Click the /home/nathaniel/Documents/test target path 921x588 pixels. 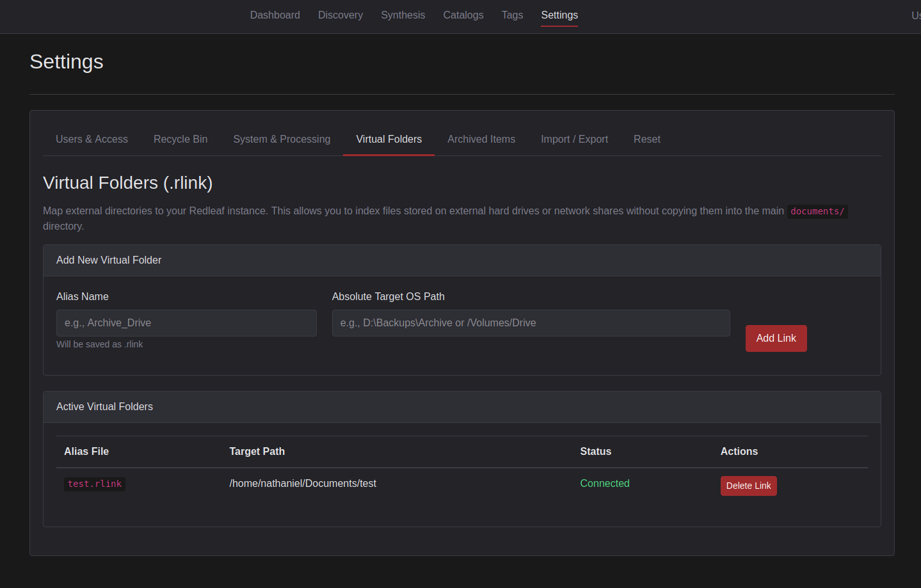pyautogui.click(x=303, y=484)
